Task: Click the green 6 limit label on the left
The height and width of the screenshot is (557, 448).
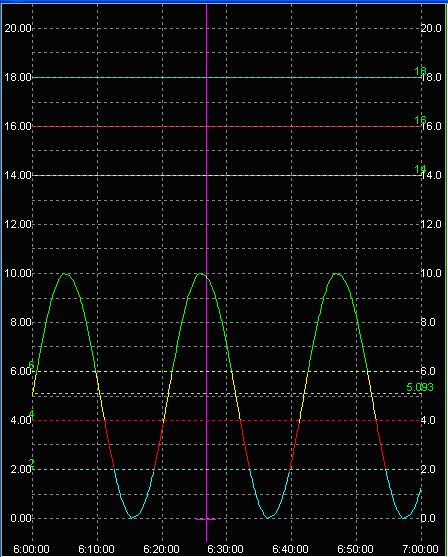Action: (x=31, y=365)
